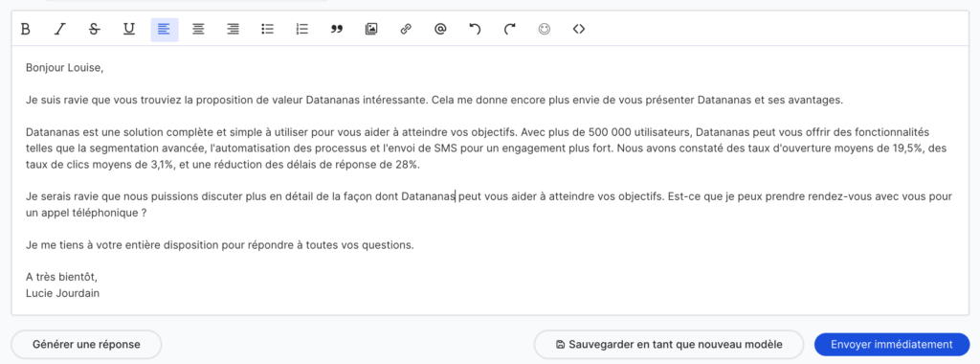
Task: Click the signature line Lucie Jourdain
Action: [62, 292]
